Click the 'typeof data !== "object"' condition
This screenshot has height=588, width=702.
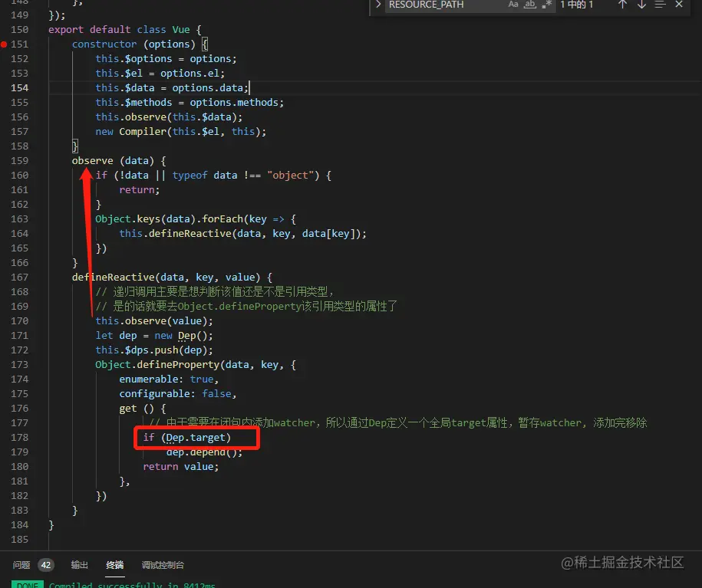click(242, 176)
